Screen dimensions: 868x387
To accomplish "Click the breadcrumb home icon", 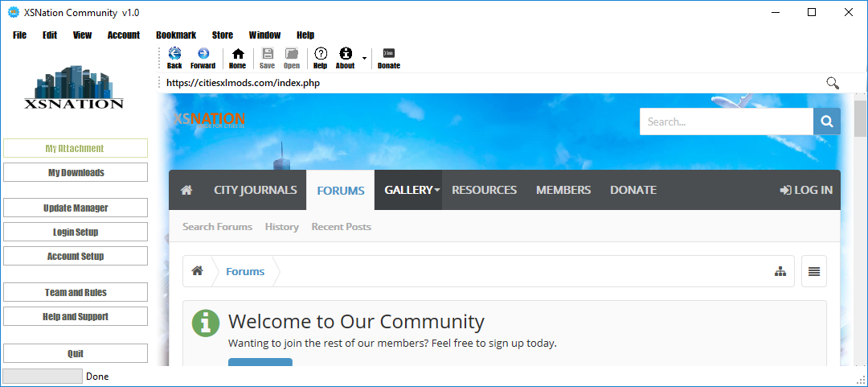I will coord(197,270).
